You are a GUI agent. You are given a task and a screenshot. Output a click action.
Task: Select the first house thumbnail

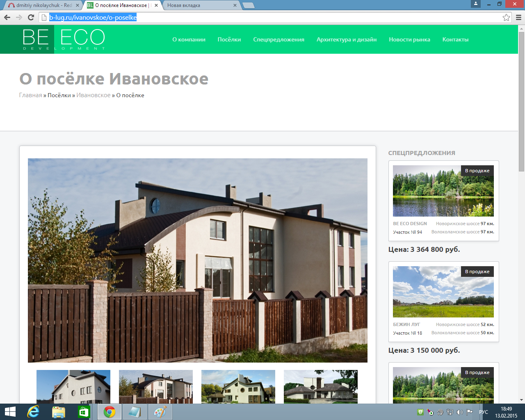coord(73,386)
